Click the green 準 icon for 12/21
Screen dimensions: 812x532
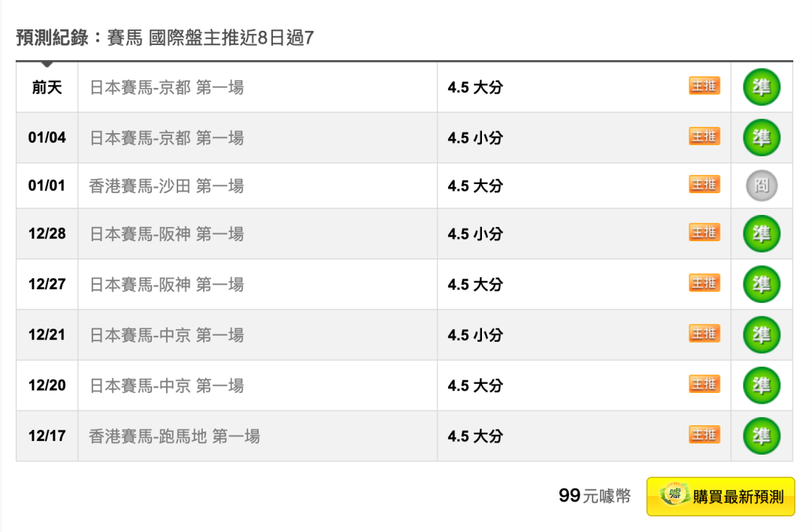point(762,335)
